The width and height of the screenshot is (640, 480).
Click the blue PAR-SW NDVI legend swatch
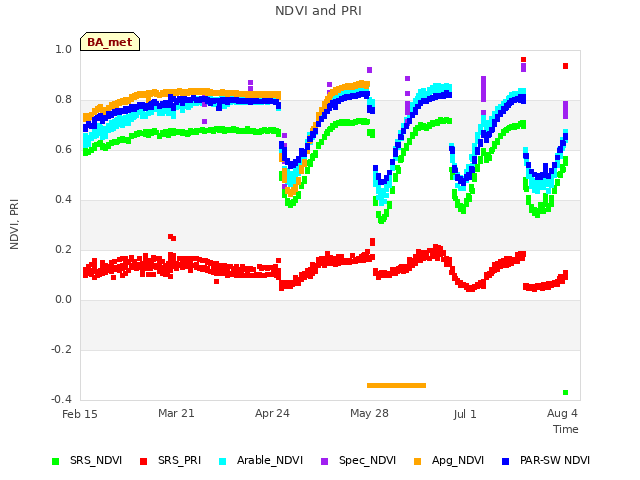[506, 461]
